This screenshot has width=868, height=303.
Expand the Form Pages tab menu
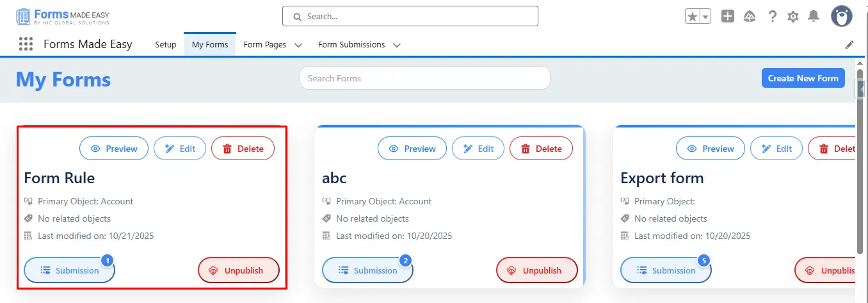coord(298,45)
